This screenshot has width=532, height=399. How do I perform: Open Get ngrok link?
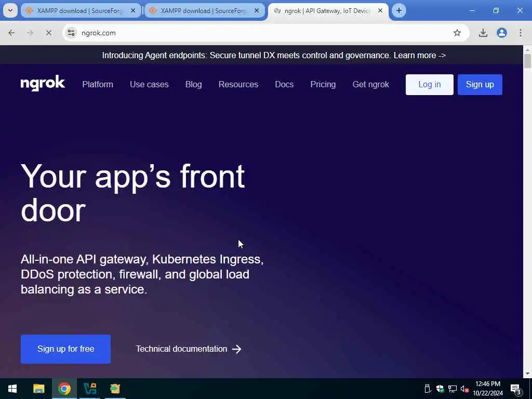(x=371, y=85)
